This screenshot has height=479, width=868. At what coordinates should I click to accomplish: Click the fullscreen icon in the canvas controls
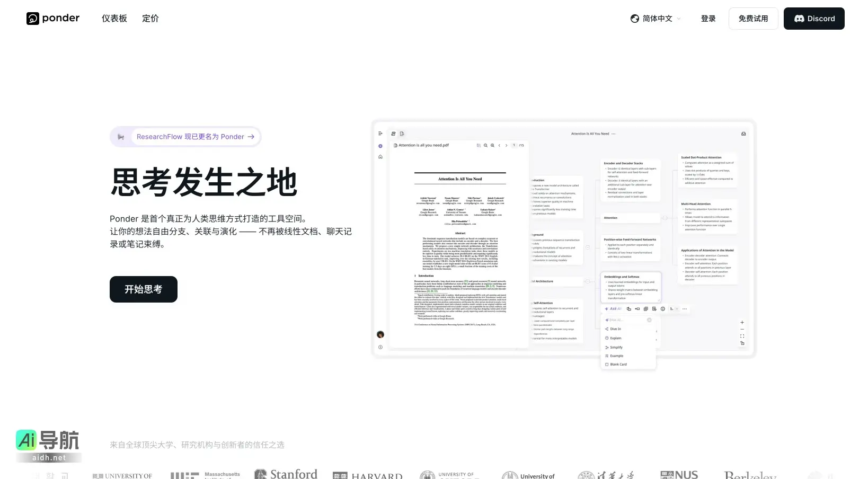coord(742,335)
